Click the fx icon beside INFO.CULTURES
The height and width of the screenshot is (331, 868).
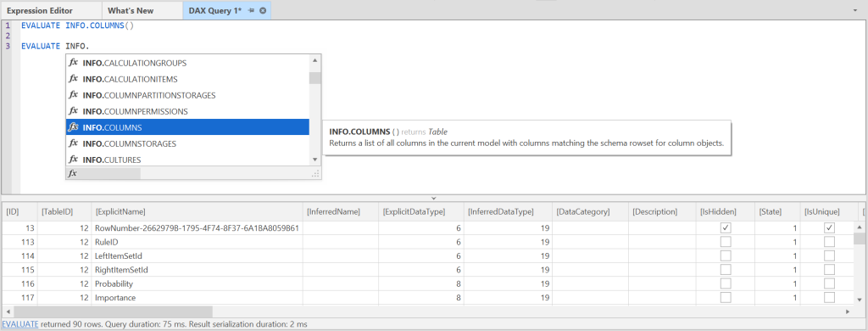[73, 159]
